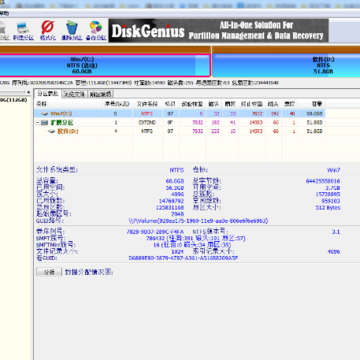This screenshot has height=360, width=360.
Task: Switch to the 分区参数 partition parameters tab
Action: coord(48,94)
